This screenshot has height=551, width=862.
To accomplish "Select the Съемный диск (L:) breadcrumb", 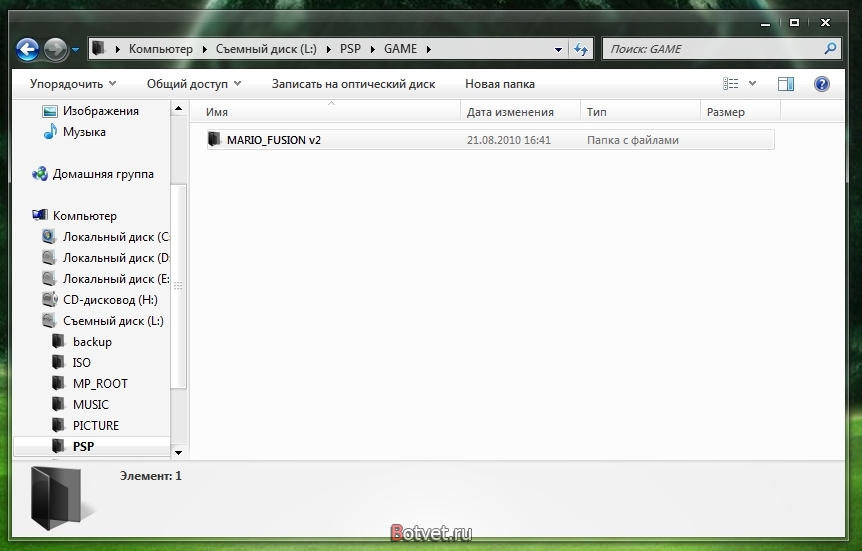I will point(266,49).
